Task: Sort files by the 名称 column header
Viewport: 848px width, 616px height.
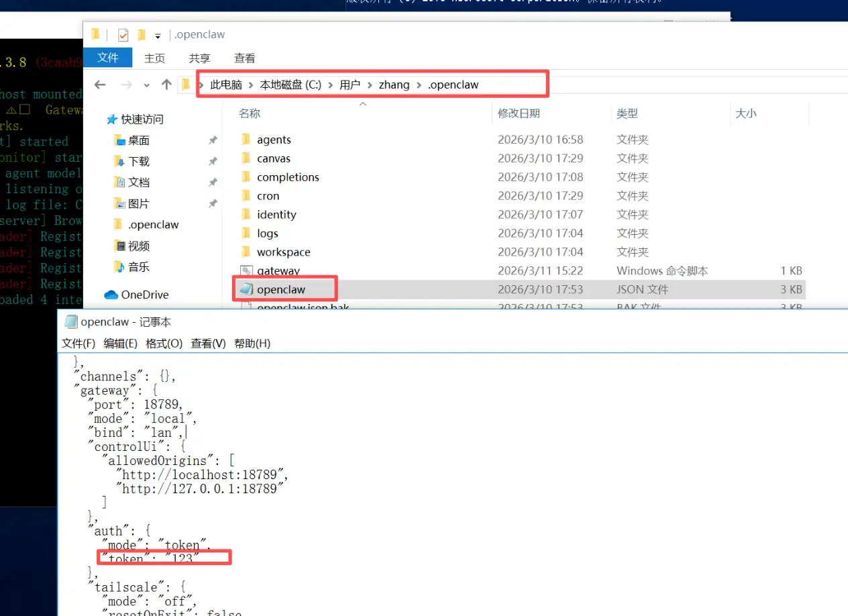Action: pyautogui.click(x=250, y=114)
